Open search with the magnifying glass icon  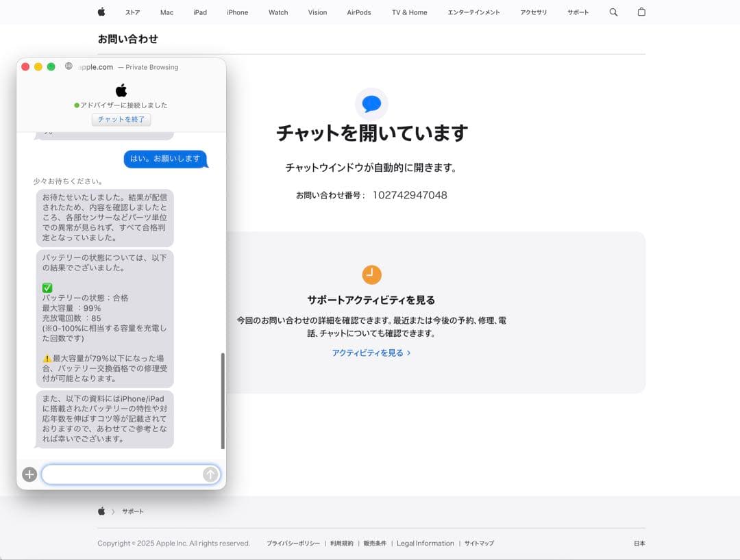613,12
